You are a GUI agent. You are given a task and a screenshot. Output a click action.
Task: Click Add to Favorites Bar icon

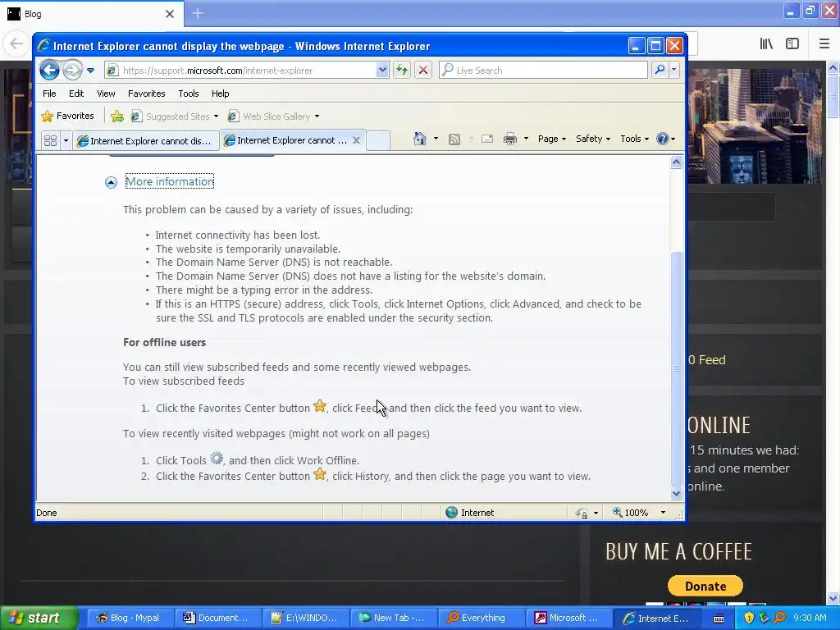[117, 116]
